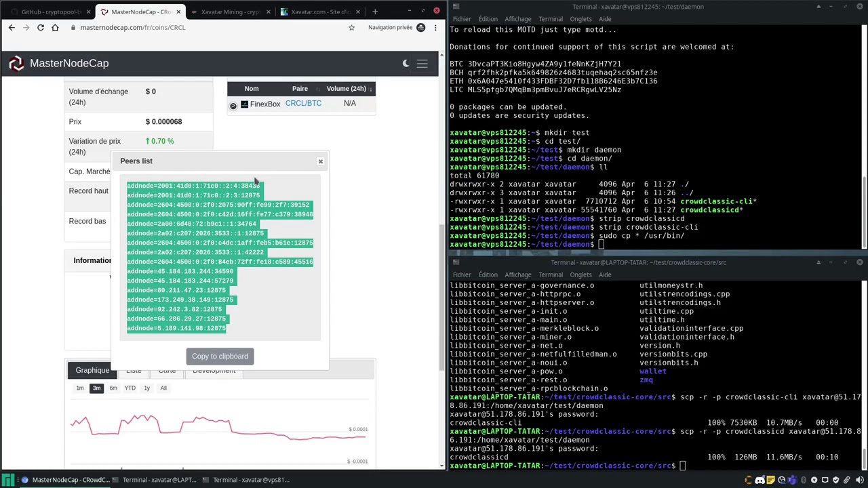Click the round icon beside FinexBox
The height and width of the screenshot is (488, 868).
pos(233,105)
